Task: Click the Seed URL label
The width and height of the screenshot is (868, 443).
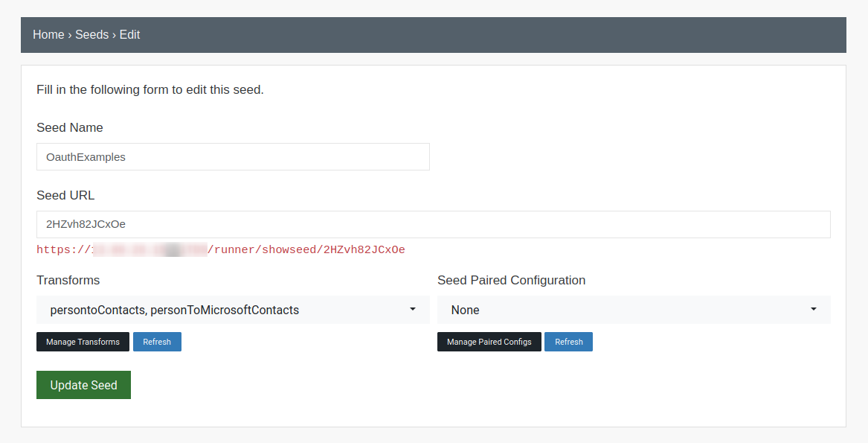Action: click(x=65, y=195)
